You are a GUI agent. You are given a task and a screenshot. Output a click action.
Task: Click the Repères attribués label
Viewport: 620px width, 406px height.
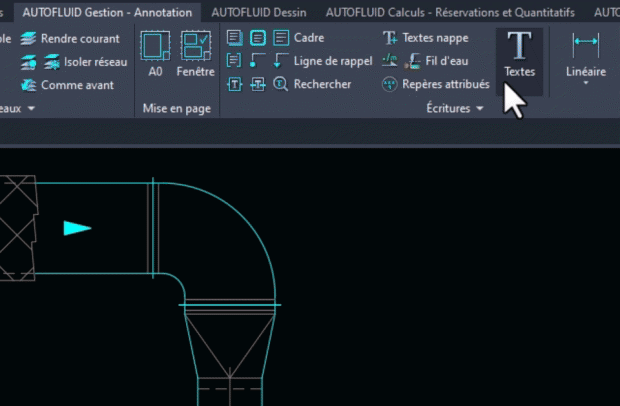(446, 84)
